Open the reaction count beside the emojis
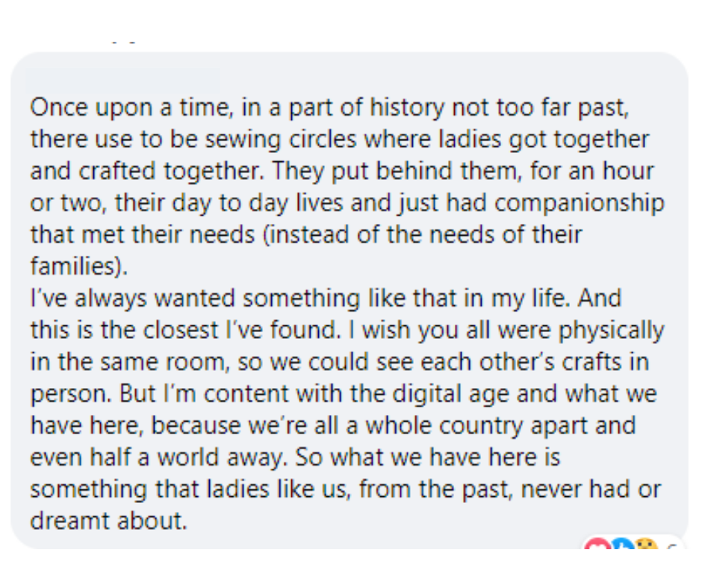 [x=672, y=546]
